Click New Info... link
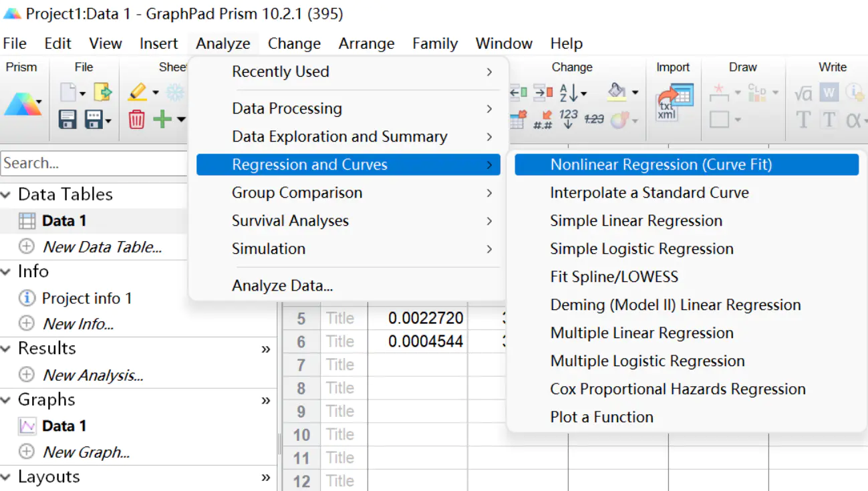868x491 pixels. [x=78, y=324]
